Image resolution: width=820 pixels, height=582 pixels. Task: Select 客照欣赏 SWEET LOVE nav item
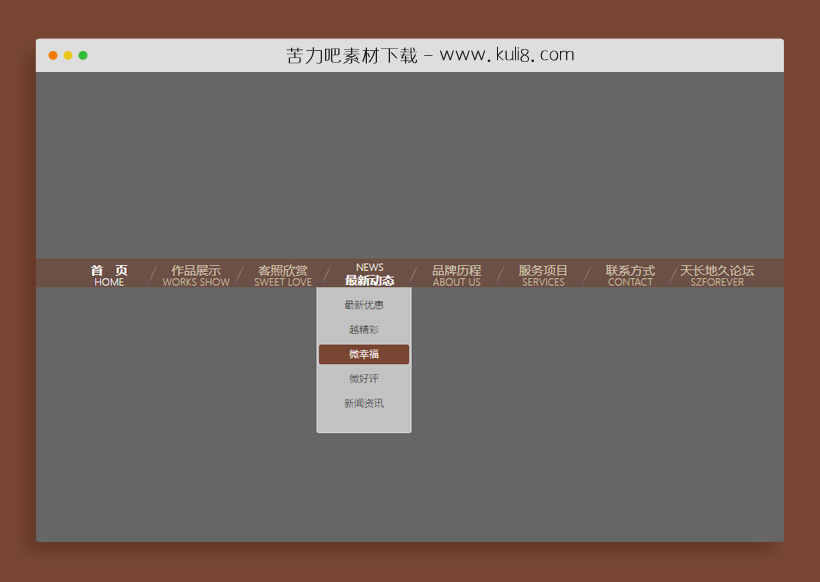283,275
